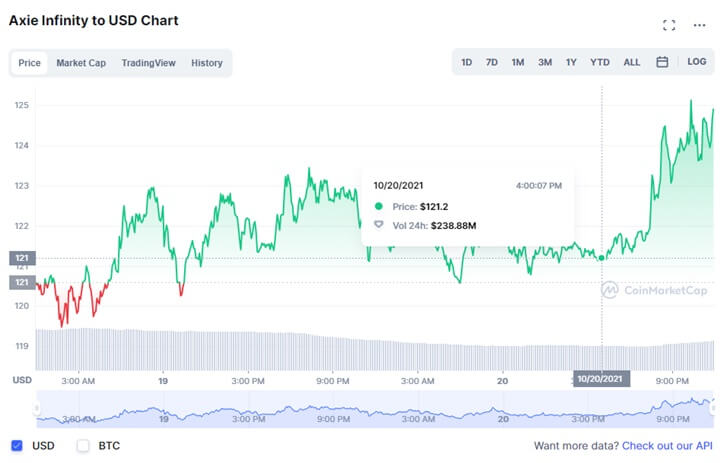Select the Price tab

point(30,63)
